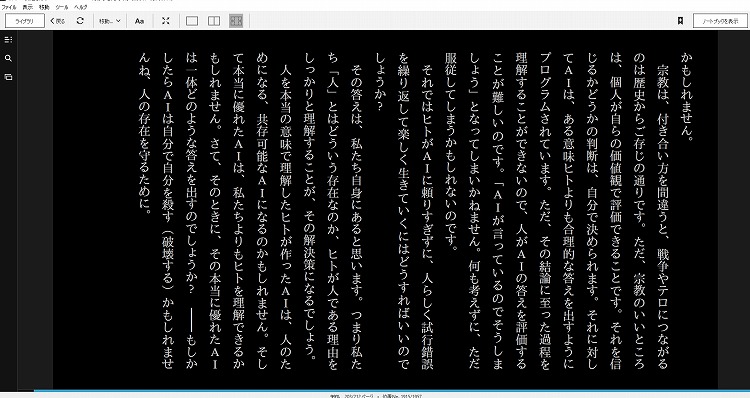750x398 pixels.
Task: Bookmark this page with the ribbon icon
Action: click(680, 21)
